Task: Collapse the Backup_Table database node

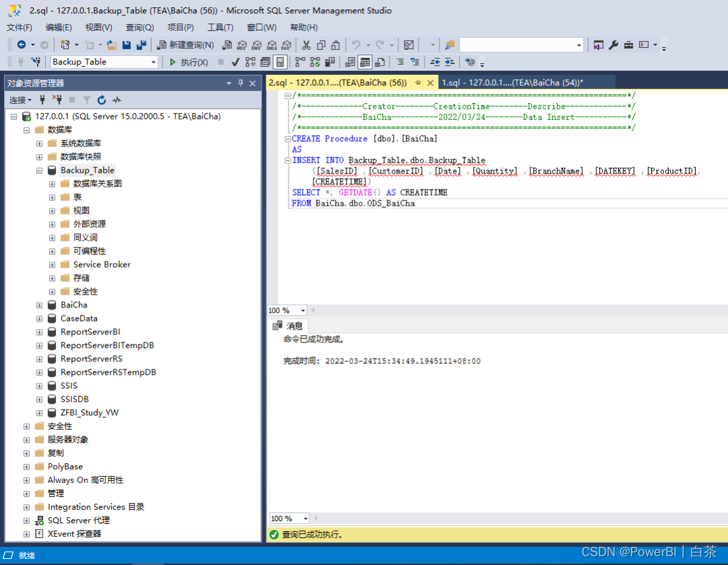Action: point(40,171)
